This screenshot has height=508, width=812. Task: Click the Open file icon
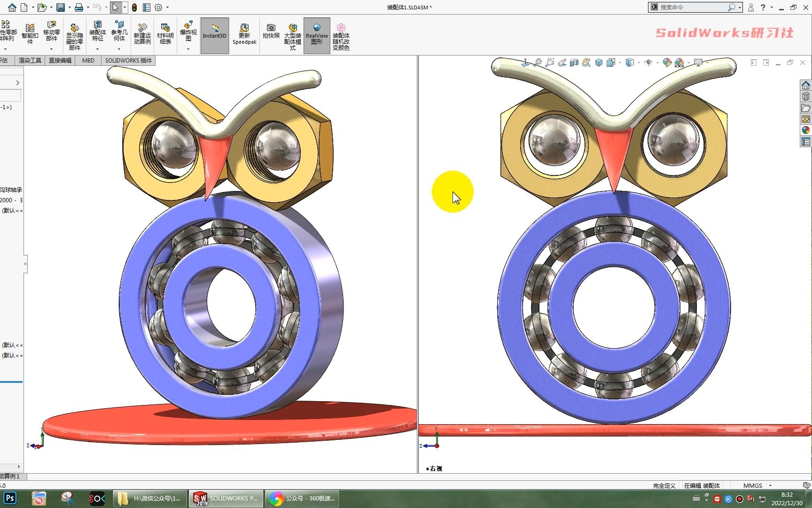pos(42,8)
